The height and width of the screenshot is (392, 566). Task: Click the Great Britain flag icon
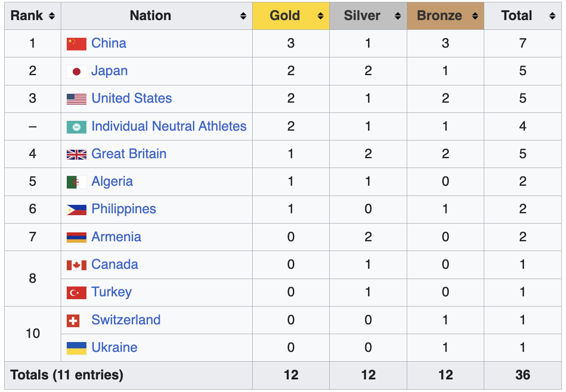(77, 154)
